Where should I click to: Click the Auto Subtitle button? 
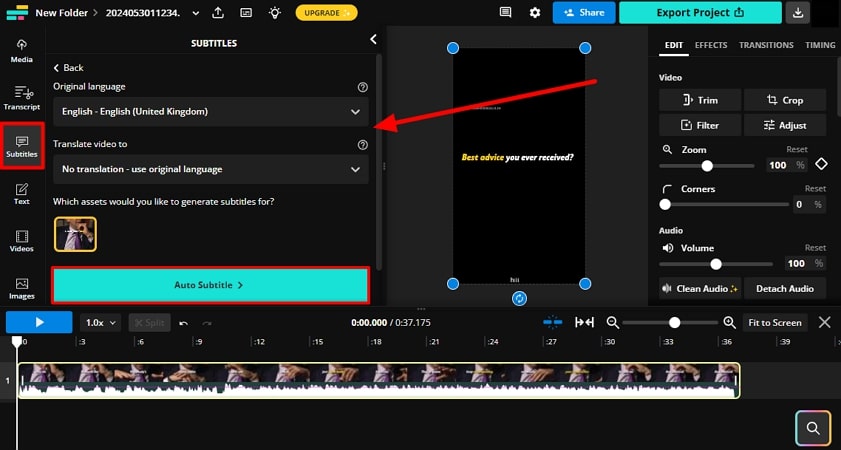pyautogui.click(x=210, y=285)
